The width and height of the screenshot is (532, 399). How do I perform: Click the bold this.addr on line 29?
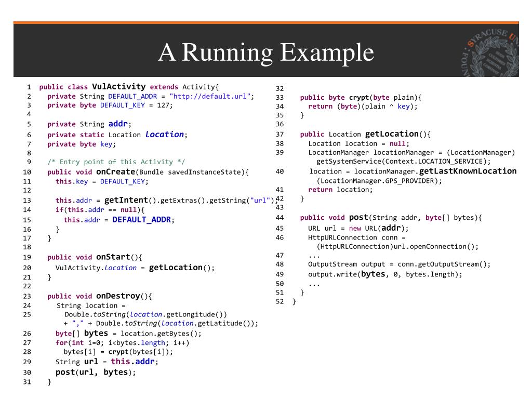tap(133, 362)
